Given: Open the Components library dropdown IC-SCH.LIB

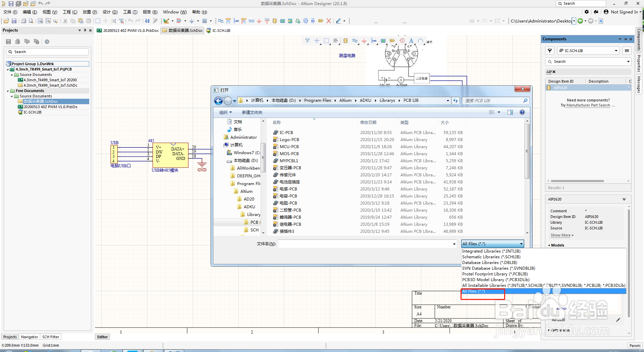Looking at the screenshot, I should point(588,51).
